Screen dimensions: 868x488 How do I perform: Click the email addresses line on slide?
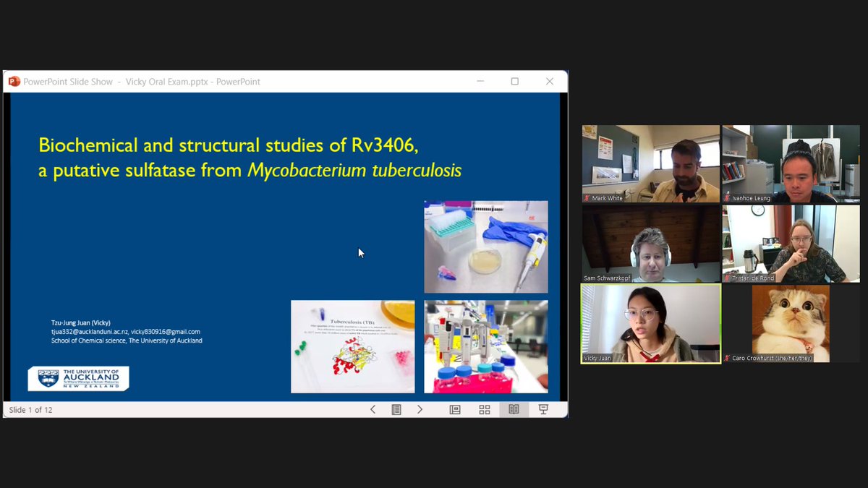point(126,332)
